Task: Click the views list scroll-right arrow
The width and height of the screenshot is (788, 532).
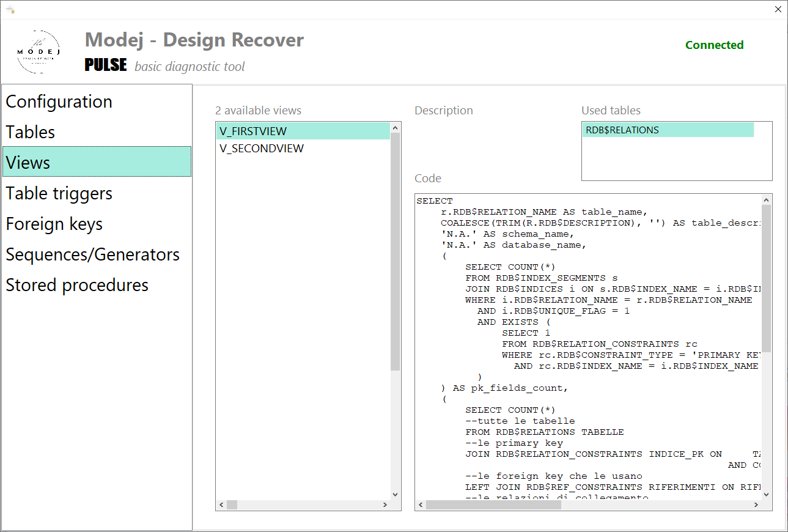Action: 385,505
